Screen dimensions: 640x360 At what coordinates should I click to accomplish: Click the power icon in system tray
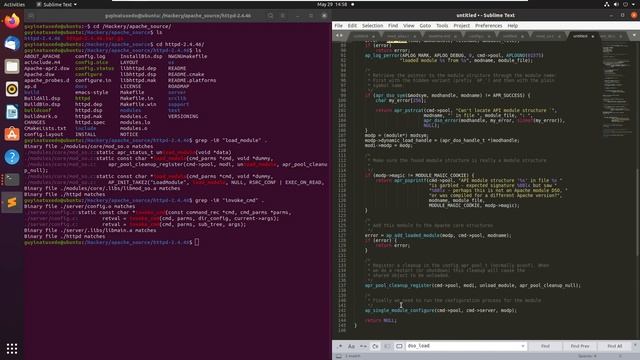click(x=626, y=4)
